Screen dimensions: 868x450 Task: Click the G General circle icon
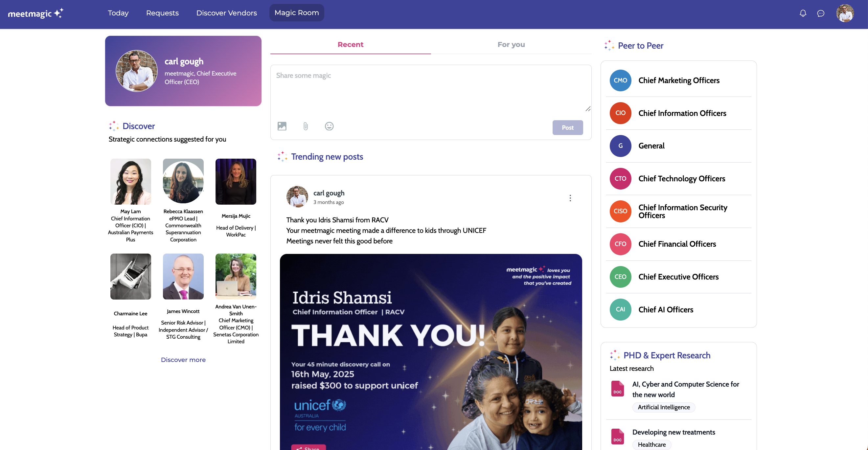[620, 146]
